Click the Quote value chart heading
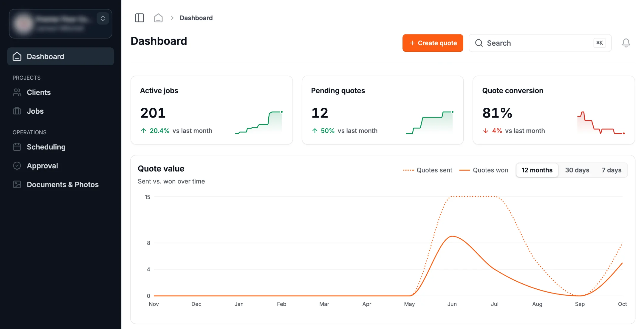Viewport: 644px width, 329px height. pos(161,169)
